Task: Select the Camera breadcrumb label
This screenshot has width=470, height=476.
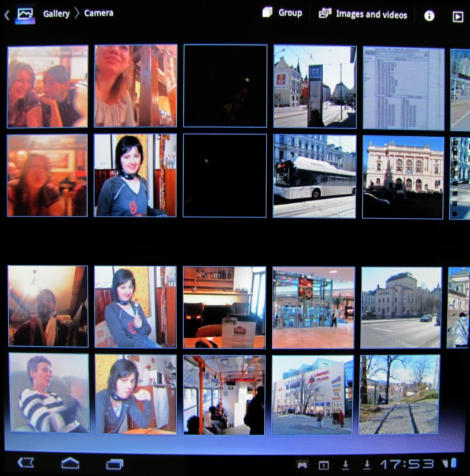Action: 99,13
